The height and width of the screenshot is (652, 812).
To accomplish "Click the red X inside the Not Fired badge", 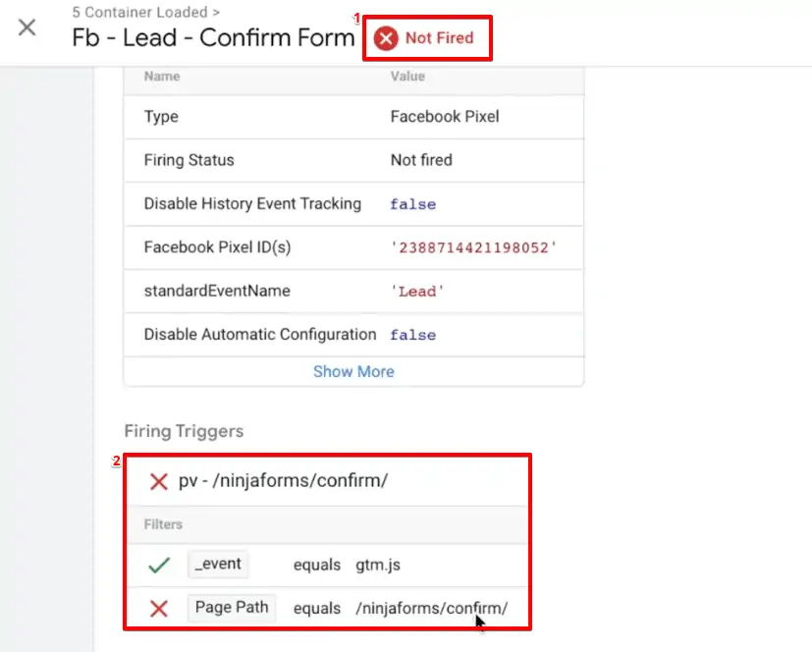I will pyautogui.click(x=387, y=36).
